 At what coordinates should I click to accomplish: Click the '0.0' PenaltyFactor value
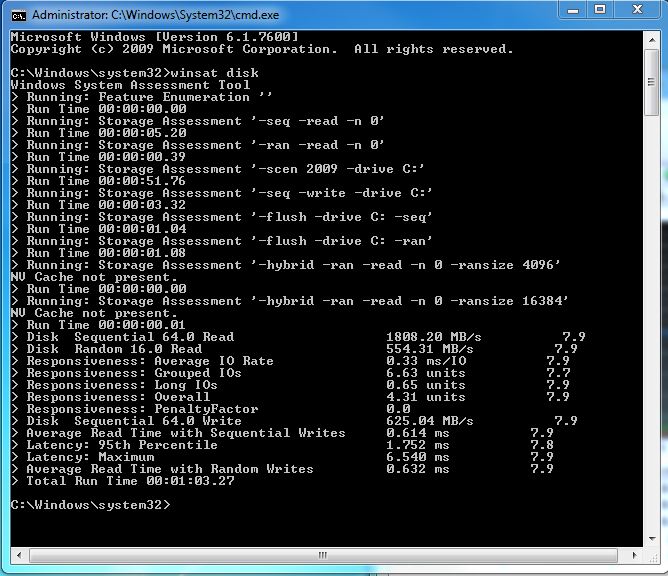click(398, 409)
